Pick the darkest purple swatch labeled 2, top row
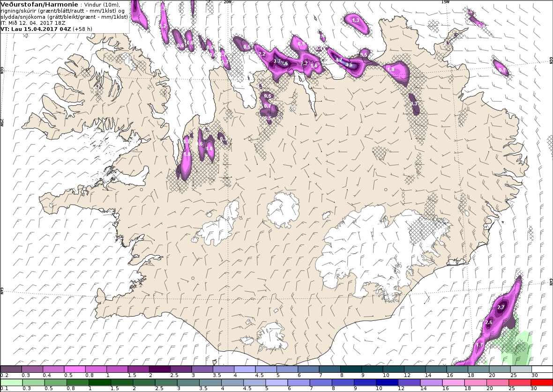553x392 pixels. 160,369
